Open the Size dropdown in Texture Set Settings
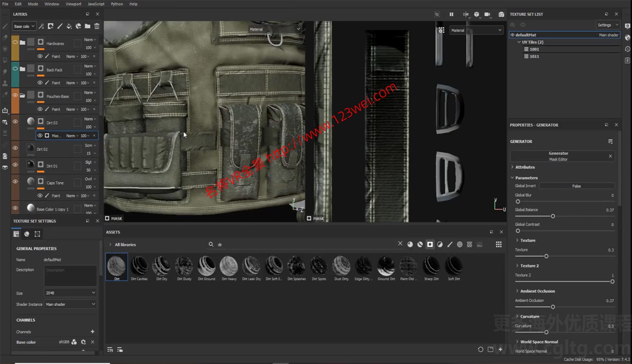632x364 pixels. point(70,293)
